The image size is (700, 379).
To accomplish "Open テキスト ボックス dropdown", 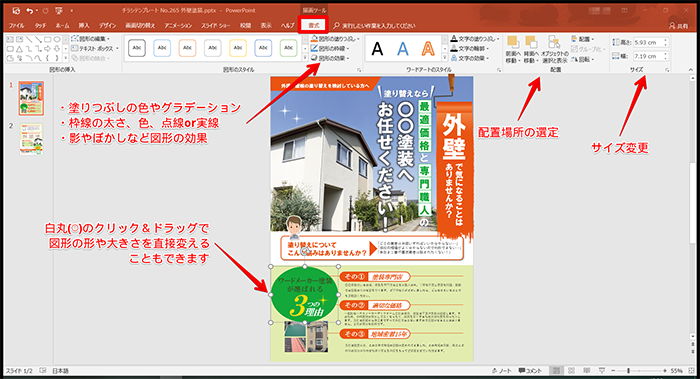I will click(x=95, y=48).
